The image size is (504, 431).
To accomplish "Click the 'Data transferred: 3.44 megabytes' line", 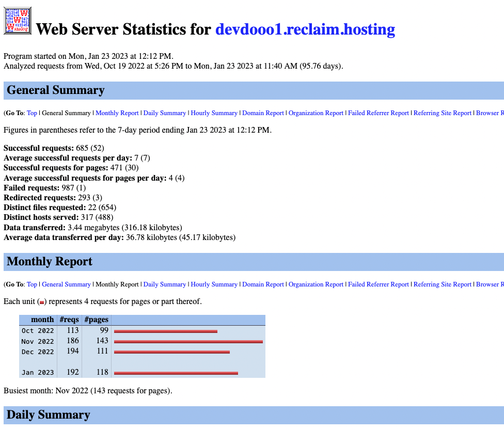I will click(x=93, y=228).
